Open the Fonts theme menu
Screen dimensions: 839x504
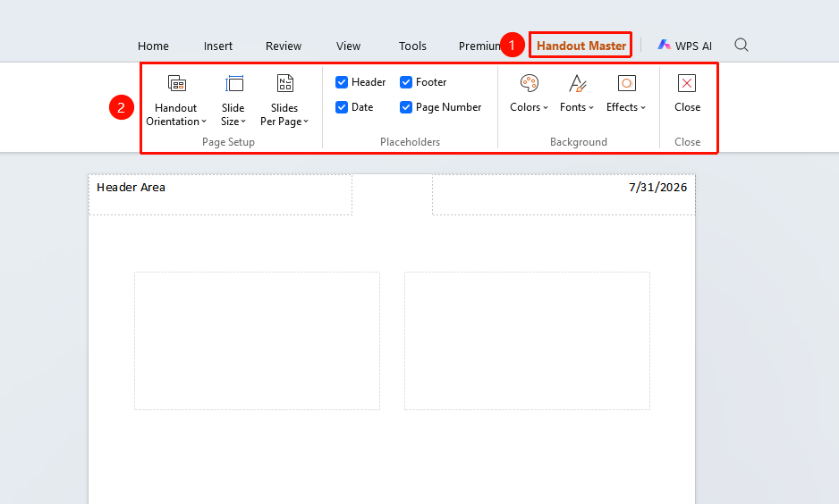point(577,94)
